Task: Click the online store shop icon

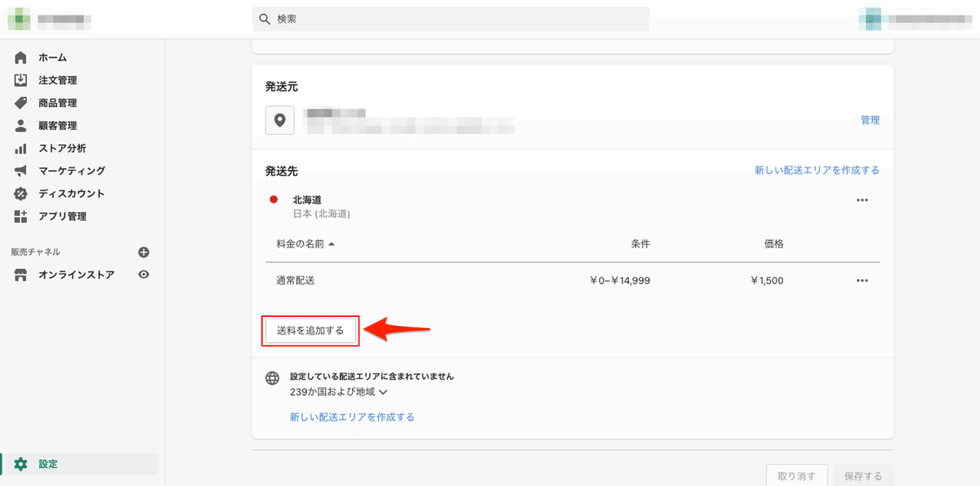Action: [21, 275]
